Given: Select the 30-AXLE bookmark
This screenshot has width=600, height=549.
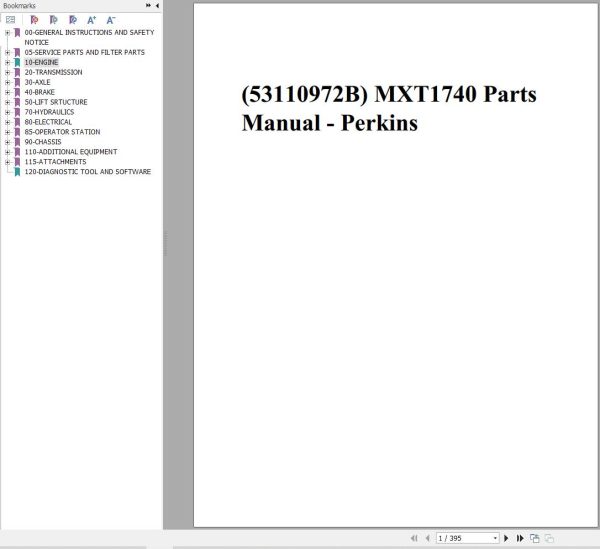Looking at the screenshot, I should coord(38,82).
